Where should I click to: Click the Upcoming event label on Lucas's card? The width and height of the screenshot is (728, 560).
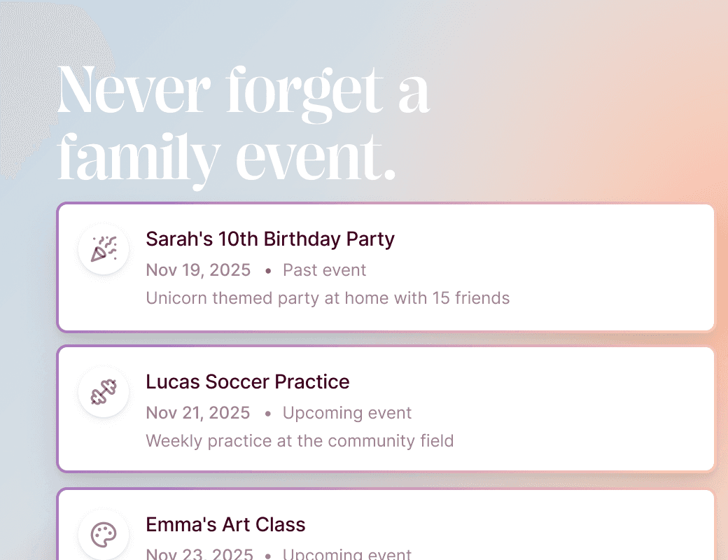[346, 413]
